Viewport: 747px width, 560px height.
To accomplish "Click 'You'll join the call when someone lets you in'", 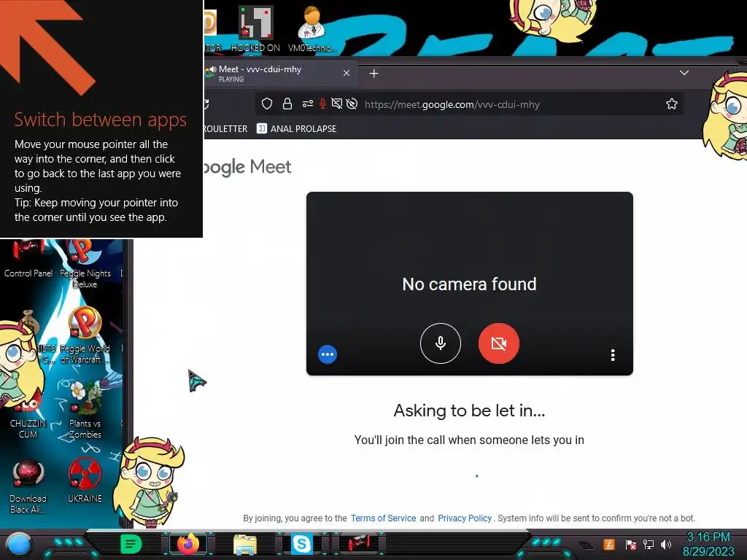I will 469,440.
